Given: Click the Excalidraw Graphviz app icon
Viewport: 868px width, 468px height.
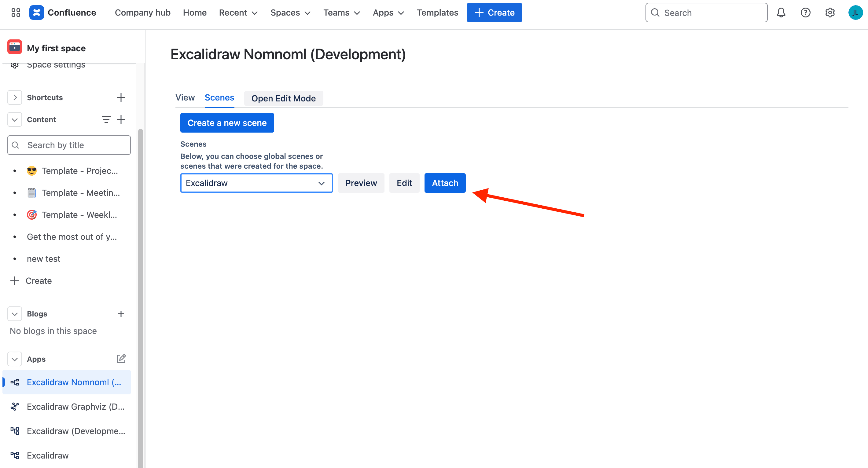Looking at the screenshot, I should tap(15, 407).
